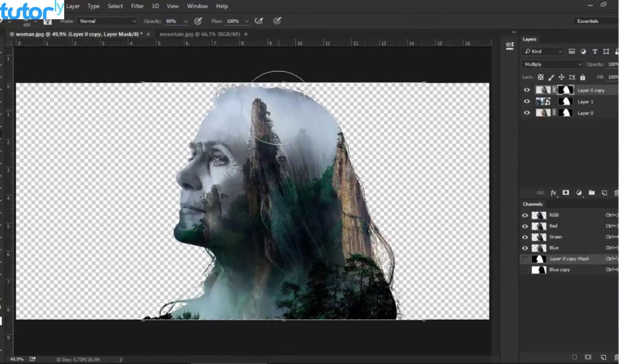The width and height of the screenshot is (619, 364).
Task: Open the Type menu
Action: 94,6
